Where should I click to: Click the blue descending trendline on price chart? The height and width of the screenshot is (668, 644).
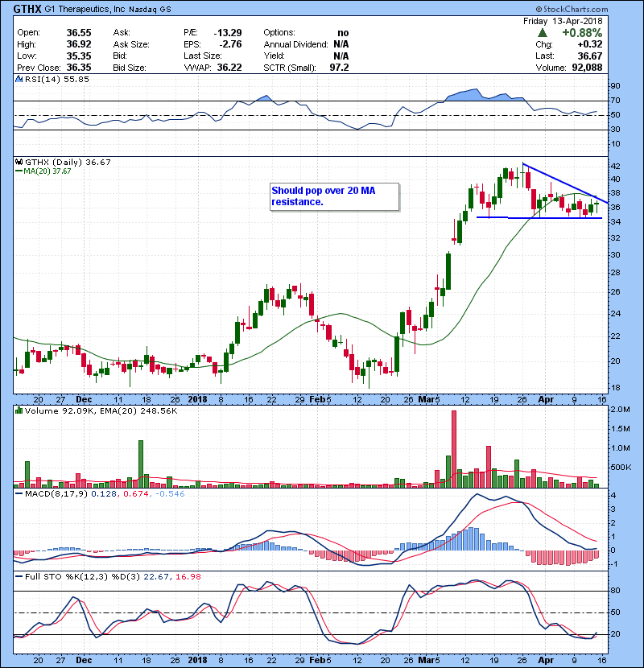[x=565, y=183]
